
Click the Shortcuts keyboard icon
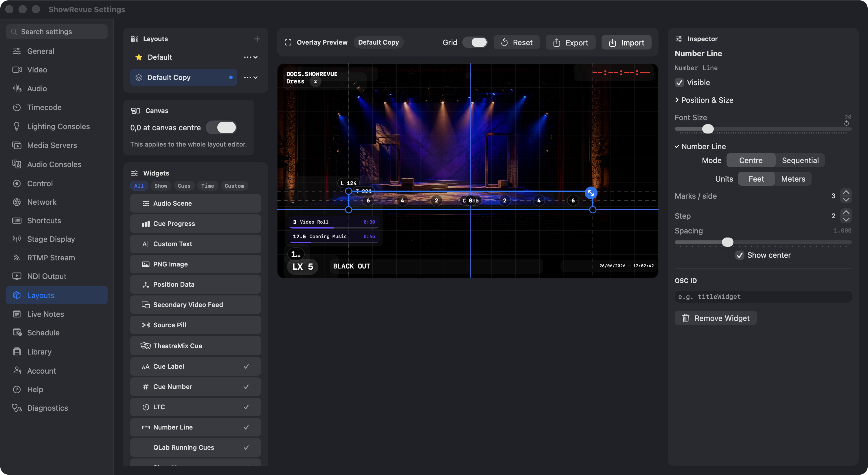16,221
